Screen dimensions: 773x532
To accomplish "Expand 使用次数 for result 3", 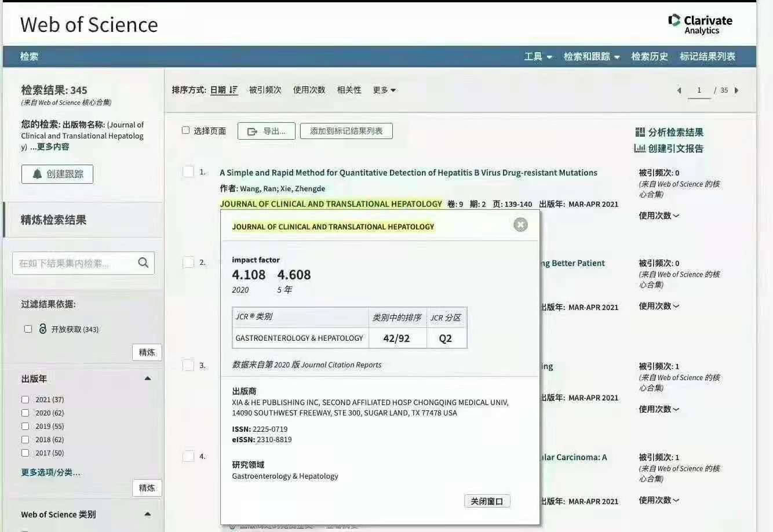I will (x=659, y=409).
